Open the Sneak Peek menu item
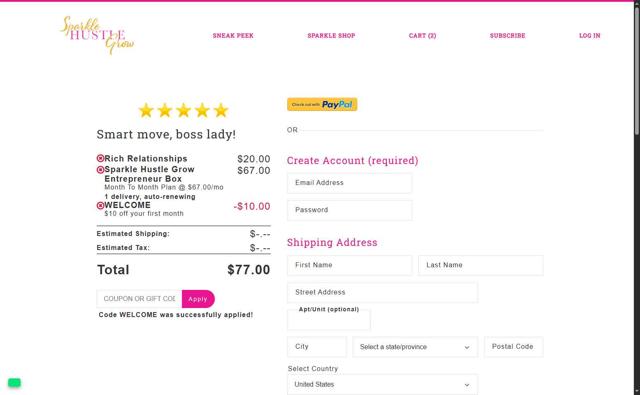Image resolution: width=640 pixels, height=395 pixels. pos(233,36)
